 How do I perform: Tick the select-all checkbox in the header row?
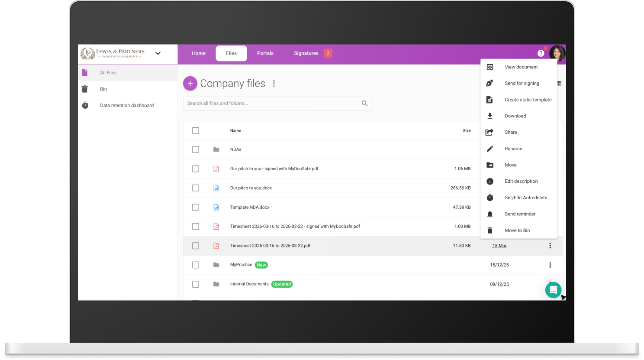[x=196, y=130]
